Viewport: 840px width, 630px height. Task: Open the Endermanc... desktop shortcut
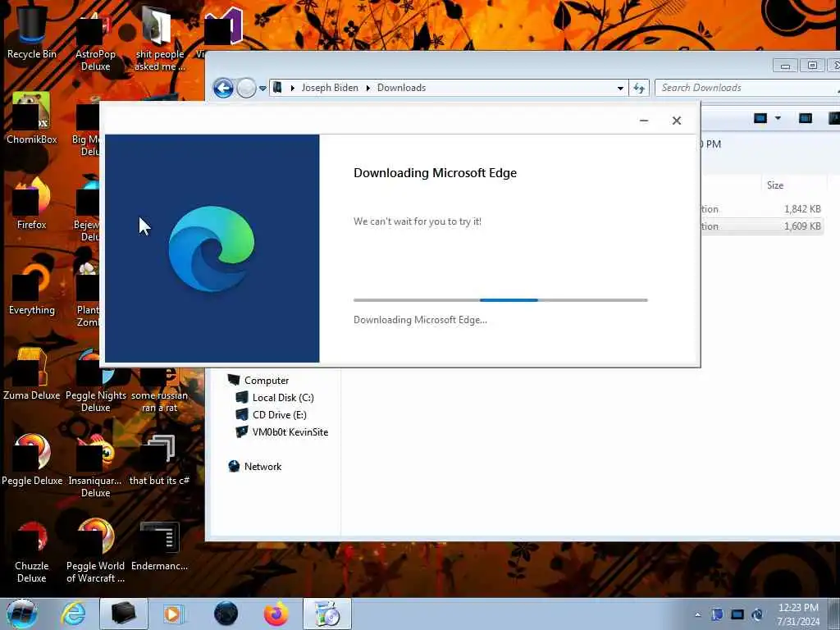coord(159,546)
